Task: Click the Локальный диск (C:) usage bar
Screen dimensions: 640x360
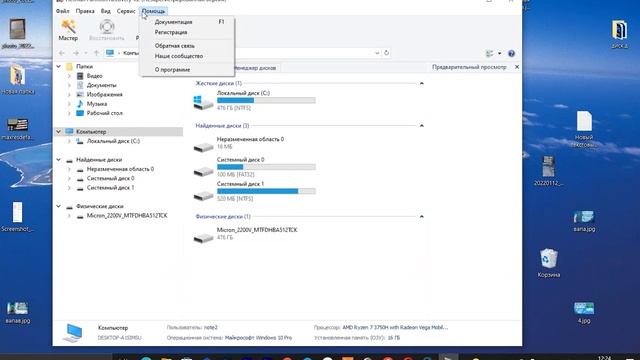Action: (266, 100)
